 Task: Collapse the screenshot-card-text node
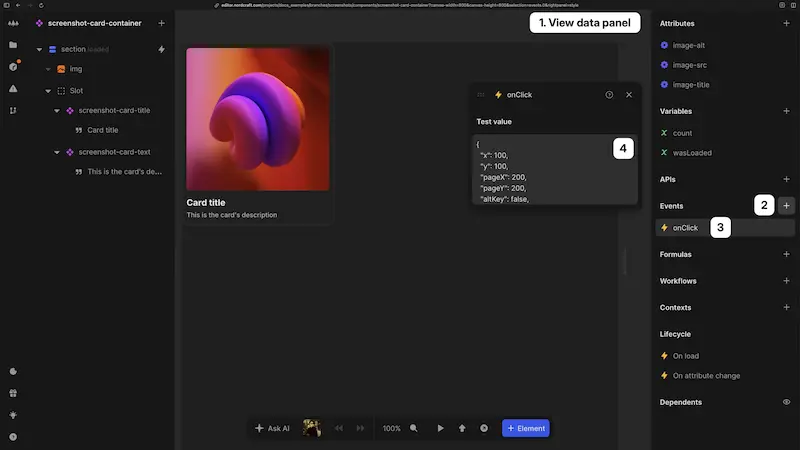pos(57,152)
